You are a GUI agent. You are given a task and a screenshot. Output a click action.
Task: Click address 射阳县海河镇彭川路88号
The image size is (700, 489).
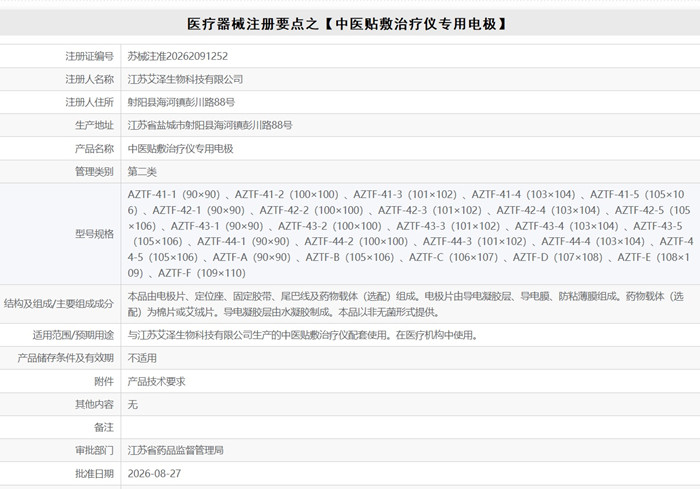coord(181,102)
